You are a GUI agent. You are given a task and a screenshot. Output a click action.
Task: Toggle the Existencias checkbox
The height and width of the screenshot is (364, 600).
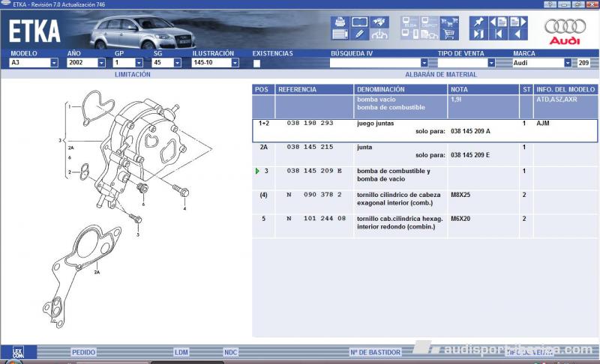tap(256, 64)
